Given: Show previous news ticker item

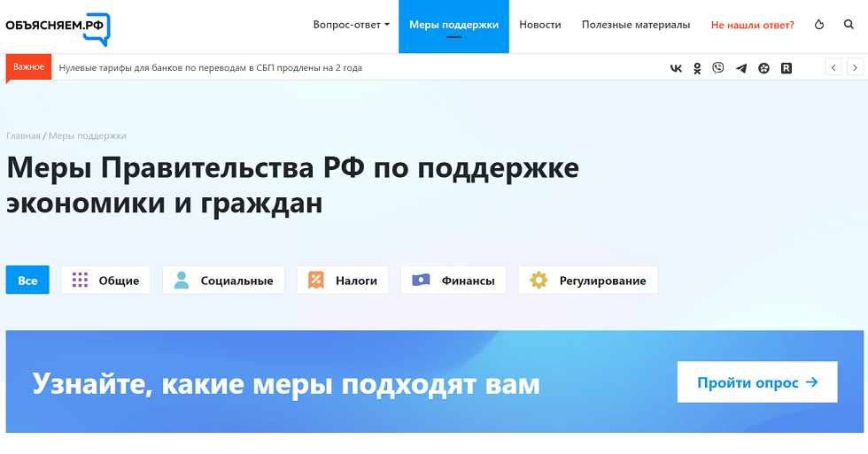Looking at the screenshot, I should [x=833, y=67].
